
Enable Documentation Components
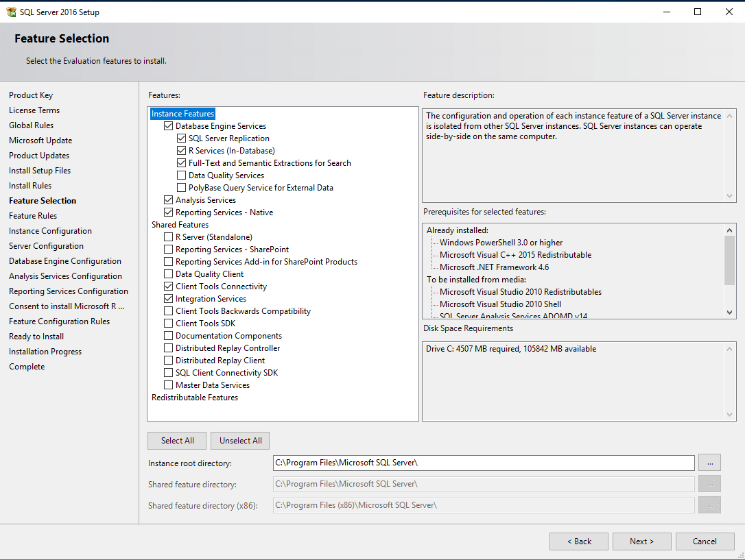point(168,336)
